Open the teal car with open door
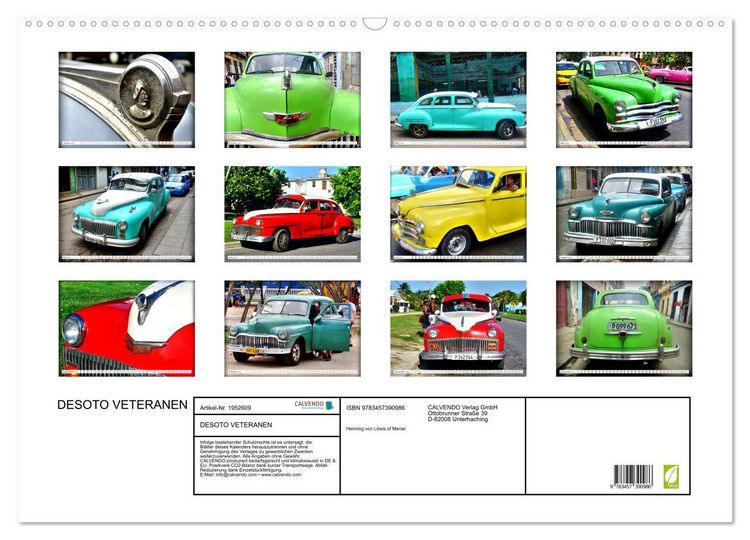 (x=292, y=328)
